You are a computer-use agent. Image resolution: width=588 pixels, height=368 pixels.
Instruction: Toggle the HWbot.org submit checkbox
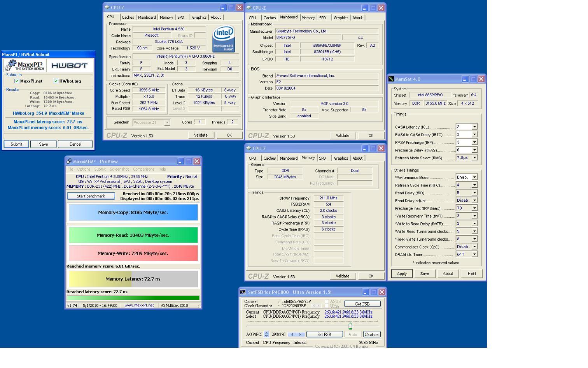[56, 81]
